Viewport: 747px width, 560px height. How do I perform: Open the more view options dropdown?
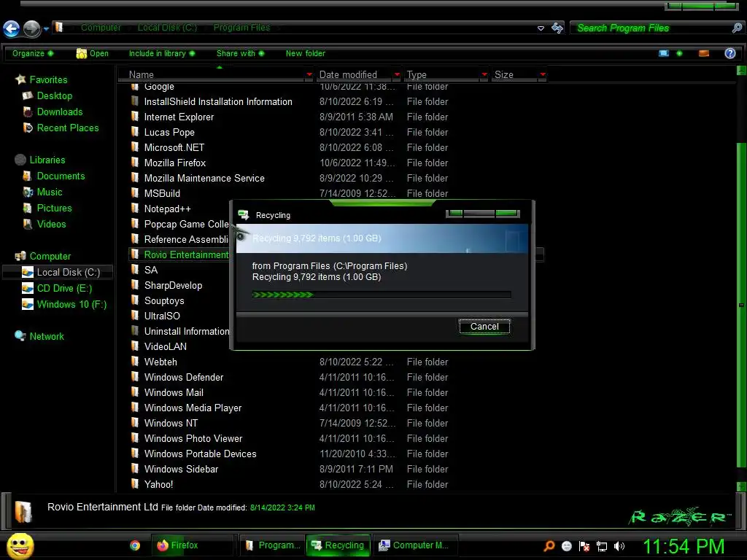click(679, 53)
